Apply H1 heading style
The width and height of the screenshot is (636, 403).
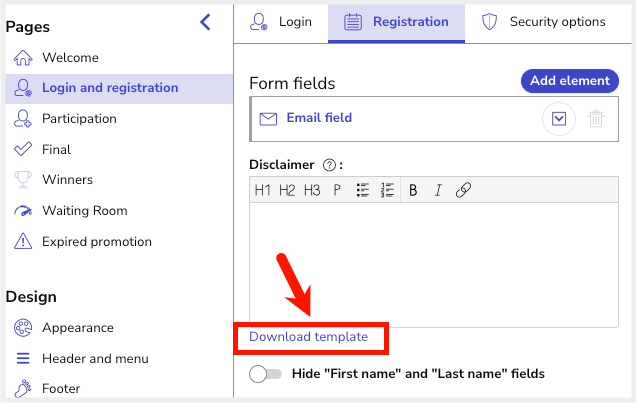point(262,190)
